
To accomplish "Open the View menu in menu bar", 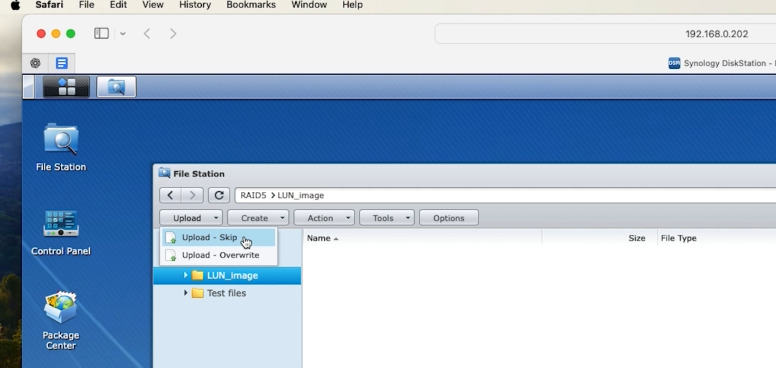I will coord(153,5).
